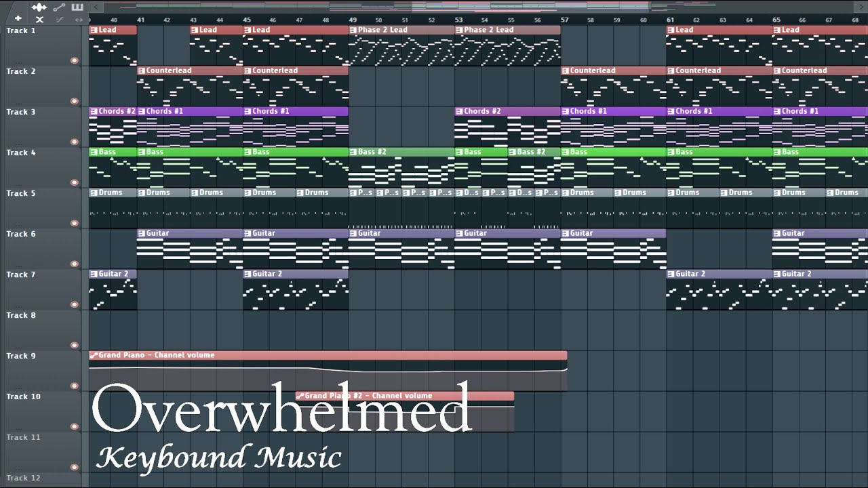Click the curve icon under the automation focus icon
Image resolution: width=868 pixels, height=488 pixels.
tap(59, 19)
